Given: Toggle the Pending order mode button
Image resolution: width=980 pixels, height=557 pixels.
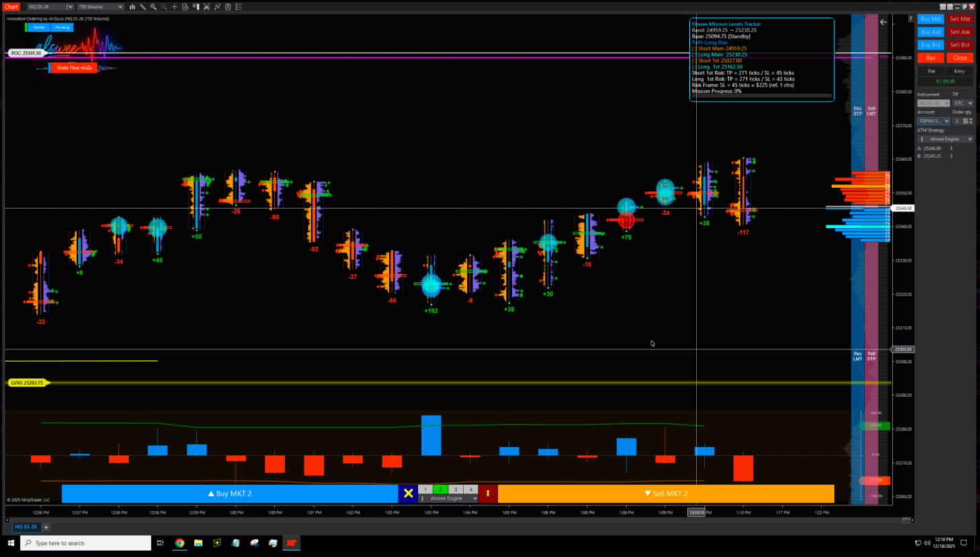Looking at the screenshot, I should (x=62, y=28).
